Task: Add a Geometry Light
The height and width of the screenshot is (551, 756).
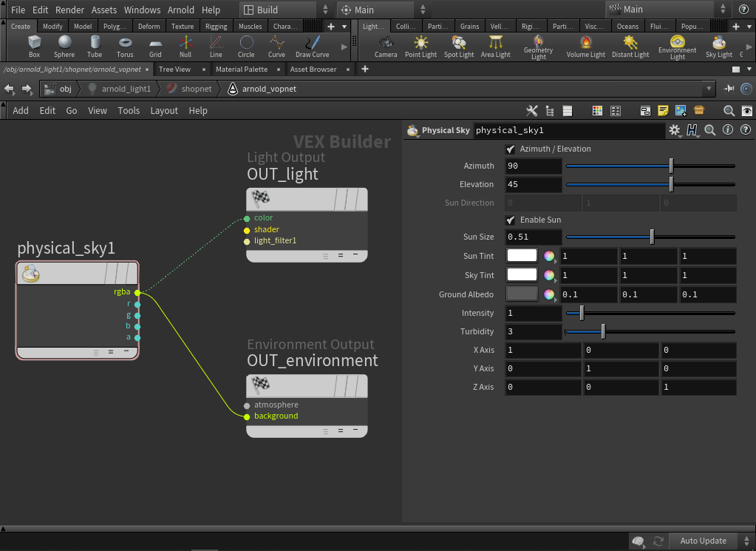Action: click(539, 47)
